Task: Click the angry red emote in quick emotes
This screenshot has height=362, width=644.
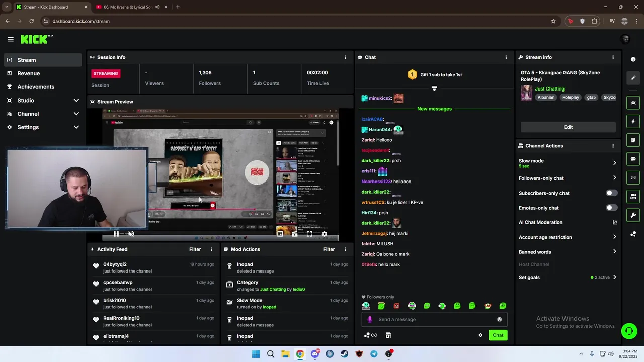Action: pos(396,306)
